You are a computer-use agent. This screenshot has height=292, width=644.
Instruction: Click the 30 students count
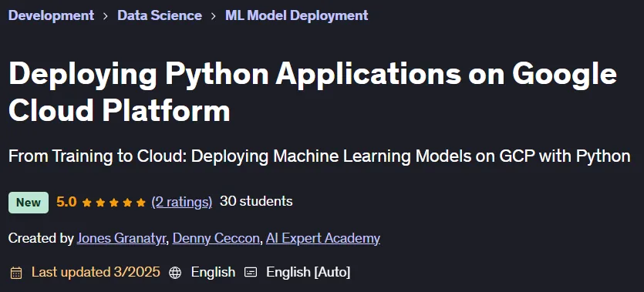click(256, 201)
